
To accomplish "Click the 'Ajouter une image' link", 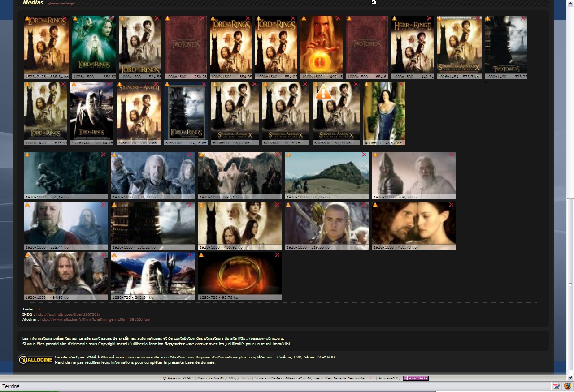I will (61, 4).
